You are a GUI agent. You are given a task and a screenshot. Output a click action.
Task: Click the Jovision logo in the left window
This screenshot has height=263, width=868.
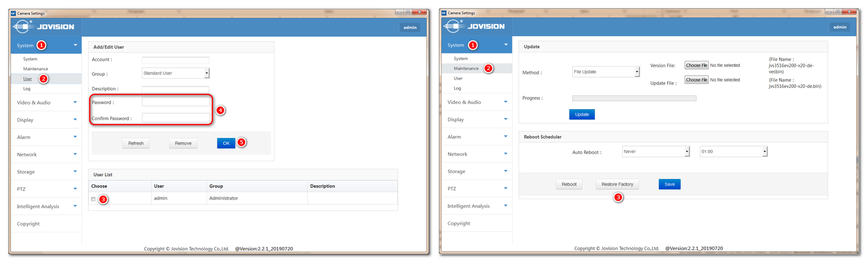pos(44,27)
